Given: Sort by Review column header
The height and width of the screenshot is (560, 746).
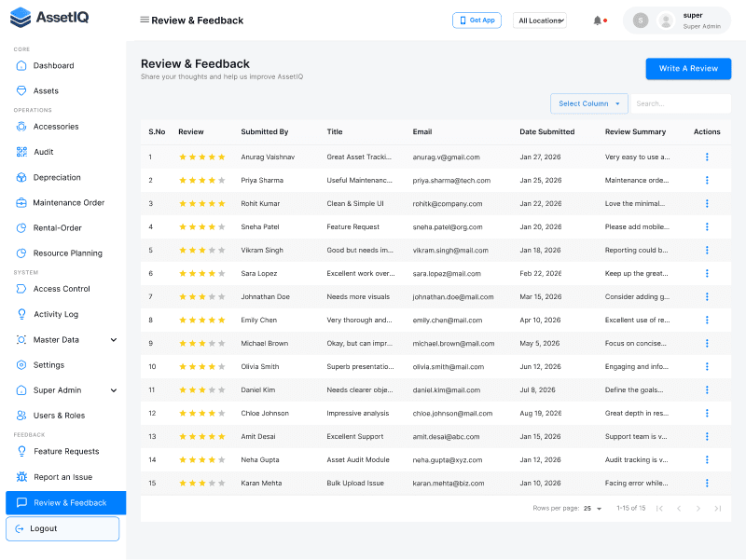Looking at the screenshot, I should pyautogui.click(x=191, y=131).
